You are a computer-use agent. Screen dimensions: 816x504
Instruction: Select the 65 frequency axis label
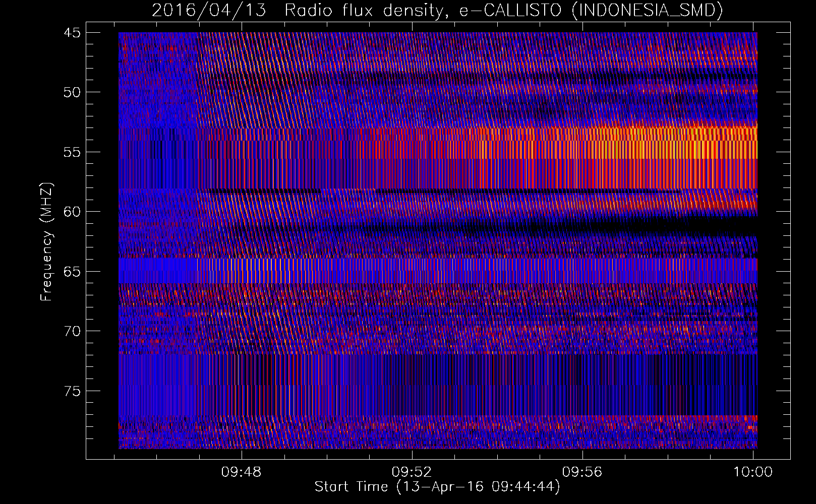pos(72,272)
